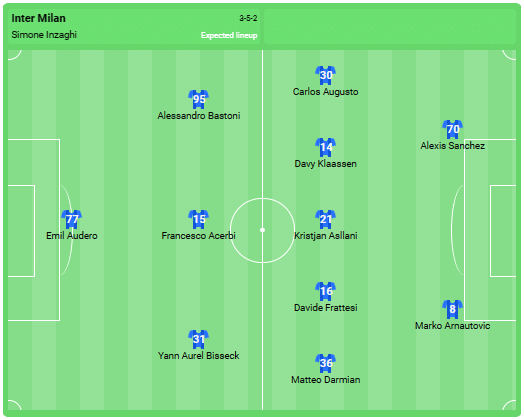Click Emil Audero's number 77 jersey icon

(x=72, y=219)
